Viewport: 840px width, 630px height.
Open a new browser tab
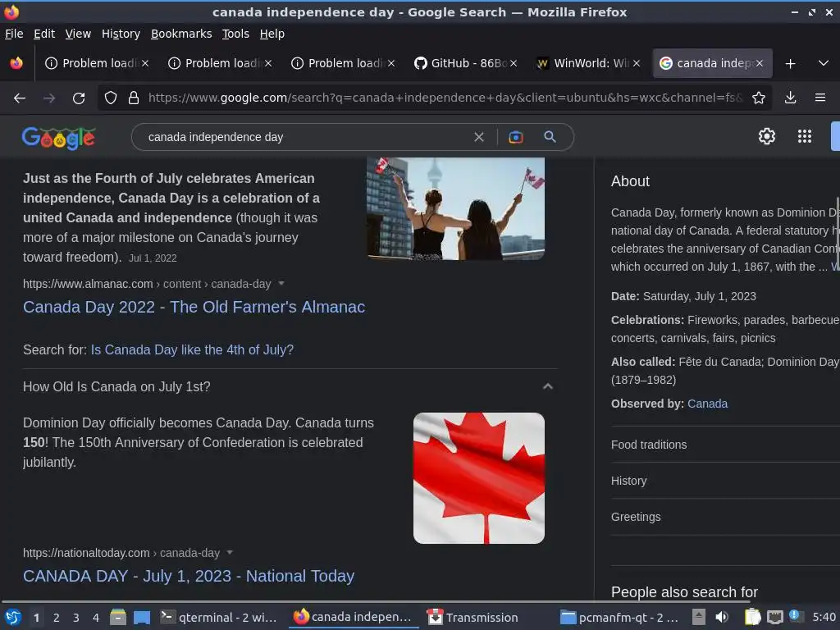pos(790,64)
